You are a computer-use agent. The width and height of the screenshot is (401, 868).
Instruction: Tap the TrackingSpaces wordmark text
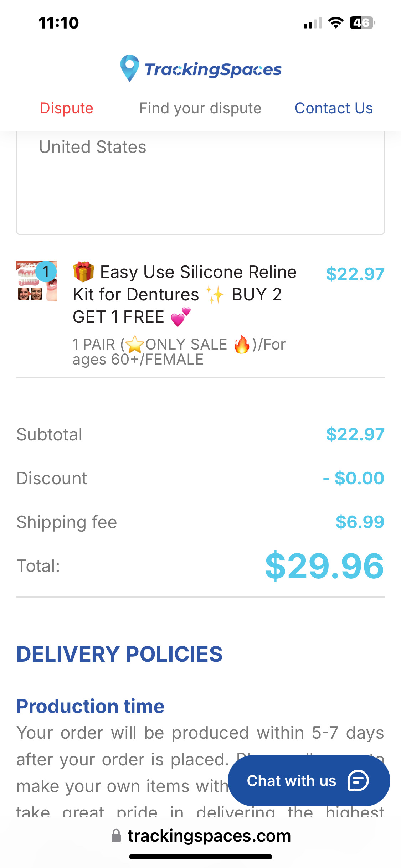pos(213,69)
